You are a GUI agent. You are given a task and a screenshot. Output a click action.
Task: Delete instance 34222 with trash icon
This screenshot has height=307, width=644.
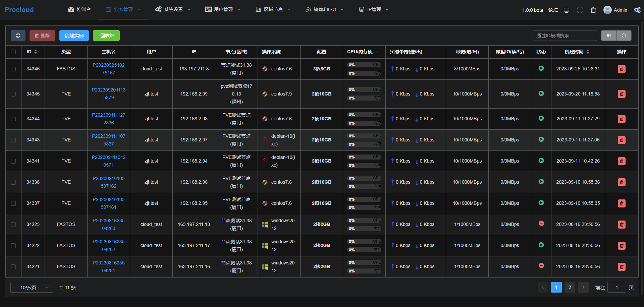(622, 246)
